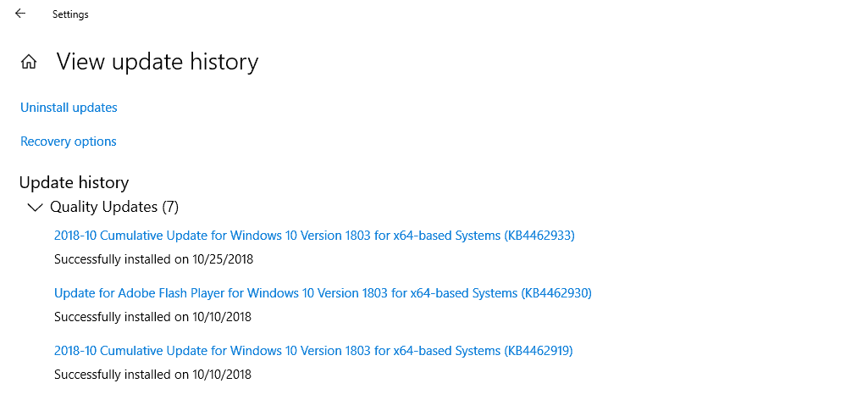Click the 'Successfully installed on 10/25/2018' status text
This screenshot has width=868, height=400.
click(153, 259)
